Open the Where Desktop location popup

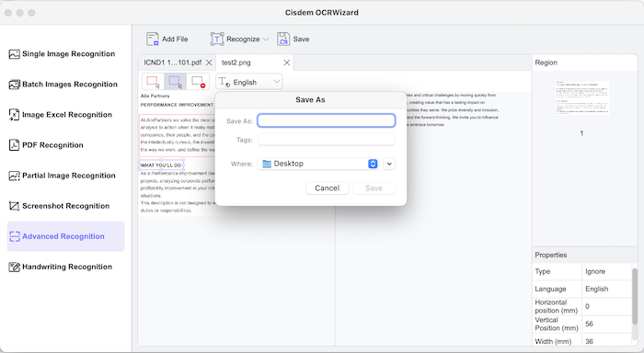pos(318,164)
